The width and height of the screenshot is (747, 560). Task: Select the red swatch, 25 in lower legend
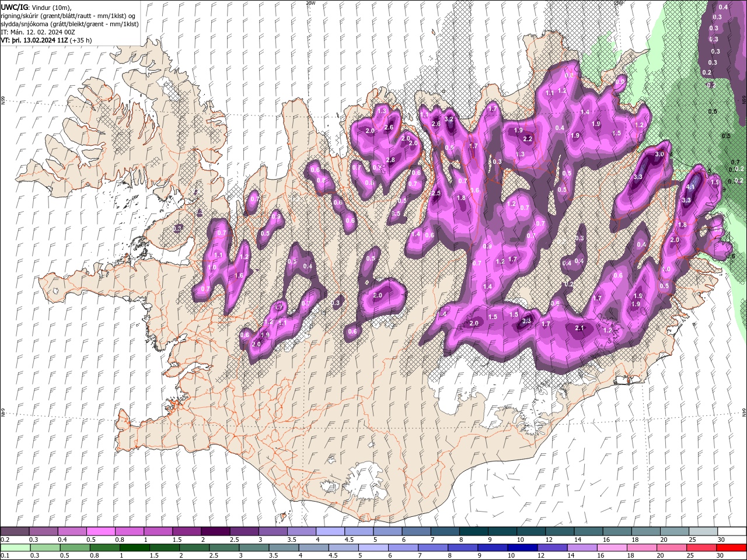tap(701, 548)
